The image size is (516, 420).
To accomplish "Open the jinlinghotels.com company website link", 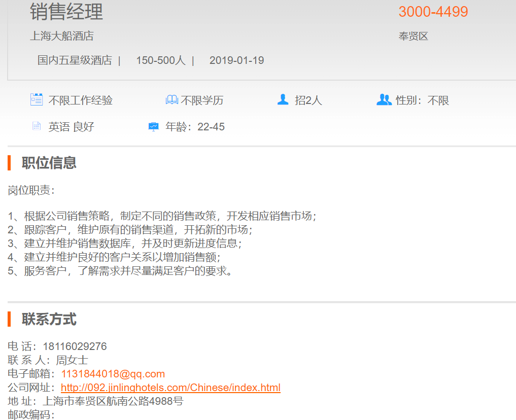I will 170,388.
